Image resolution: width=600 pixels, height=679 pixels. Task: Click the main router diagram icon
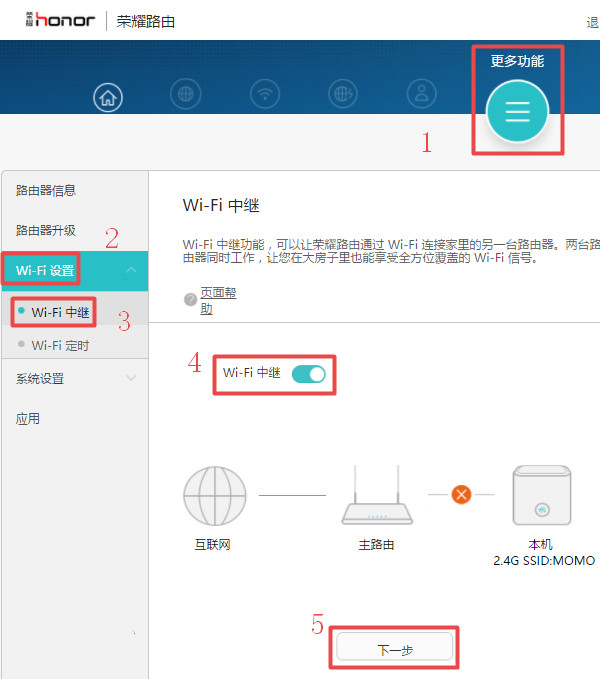tap(377, 495)
